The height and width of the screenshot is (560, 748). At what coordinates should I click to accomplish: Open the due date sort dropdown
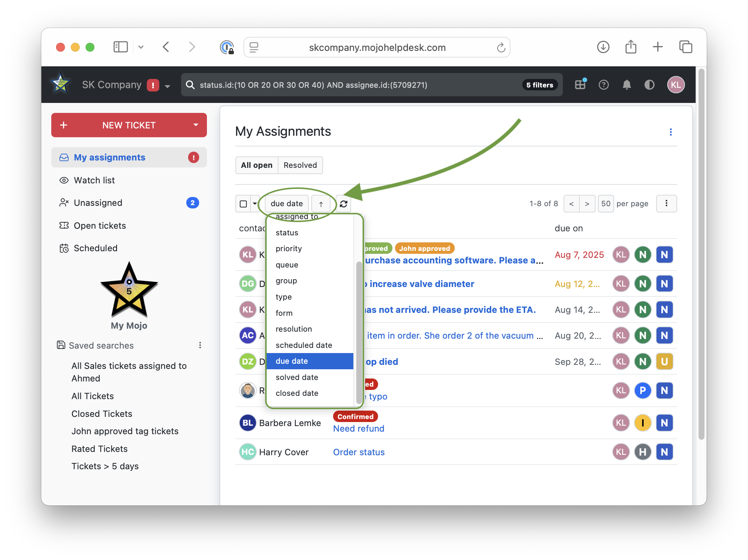287,204
